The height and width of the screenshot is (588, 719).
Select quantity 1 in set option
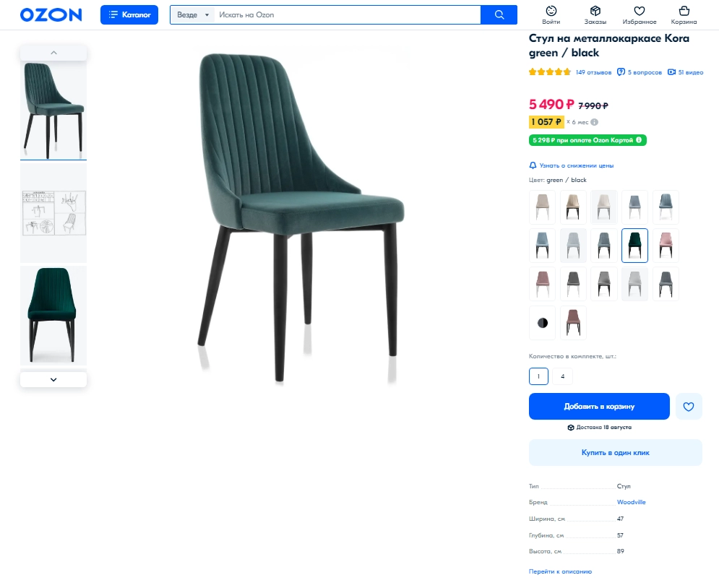(x=538, y=376)
